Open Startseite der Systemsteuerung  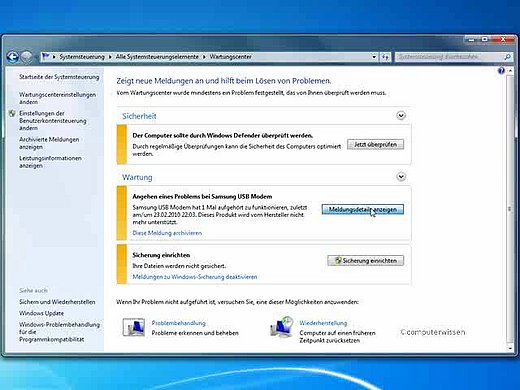pyautogui.click(x=59, y=77)
